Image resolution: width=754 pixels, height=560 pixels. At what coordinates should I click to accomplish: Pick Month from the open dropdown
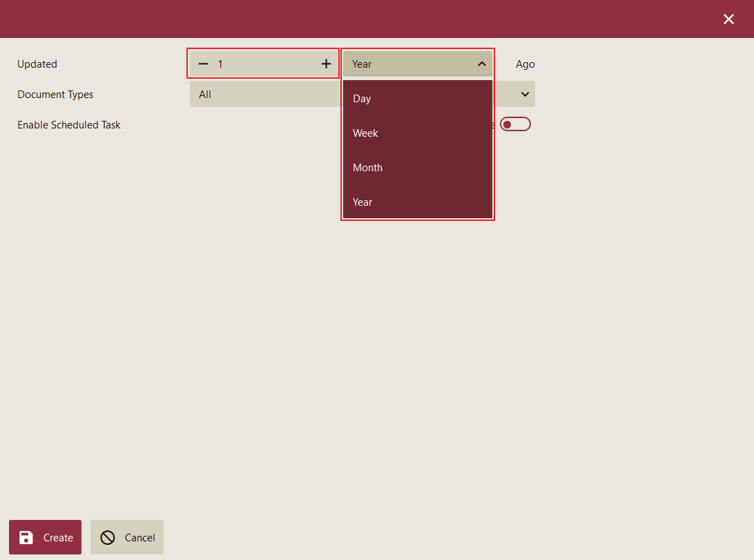click(367, 168)
